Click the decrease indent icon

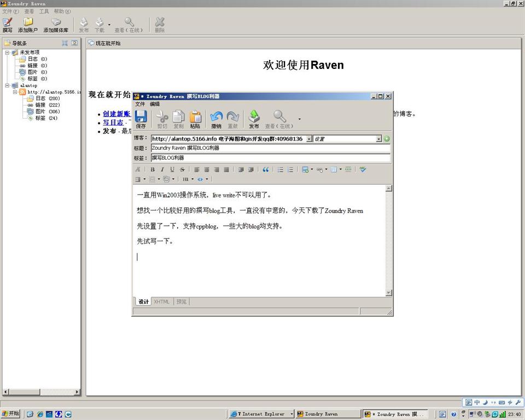coord(251,170)
